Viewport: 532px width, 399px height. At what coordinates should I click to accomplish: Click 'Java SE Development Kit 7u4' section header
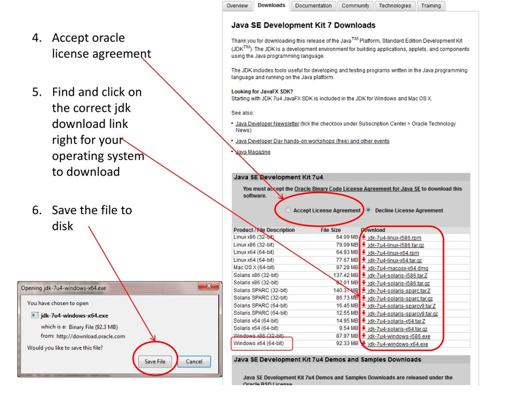point(278,177)
